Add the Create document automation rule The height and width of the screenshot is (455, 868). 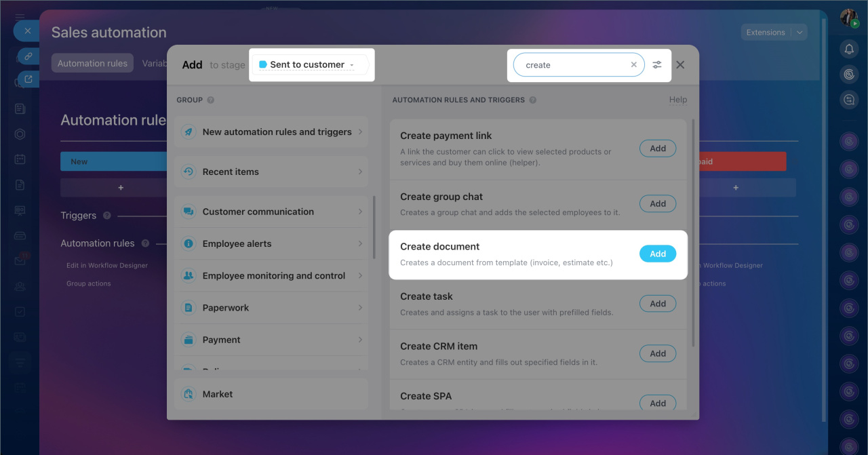point(657,254)
